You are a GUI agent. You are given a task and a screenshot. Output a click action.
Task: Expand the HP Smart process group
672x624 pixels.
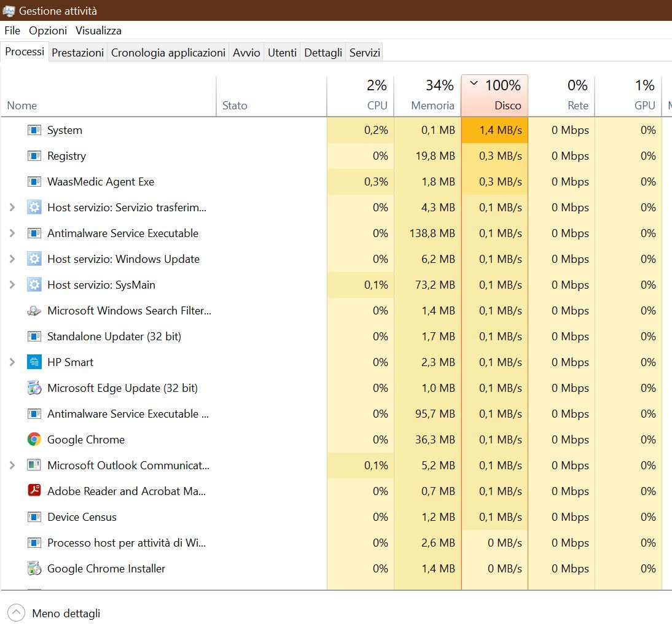point(12,362)
